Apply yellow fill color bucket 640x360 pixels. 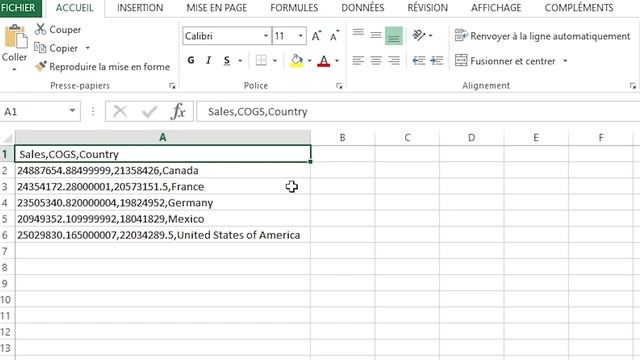297,60
